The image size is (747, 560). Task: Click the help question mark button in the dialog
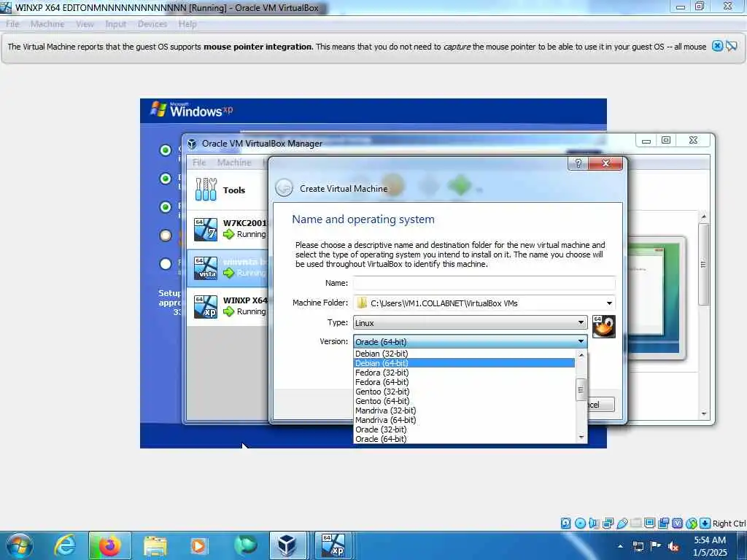pos(578,163)
